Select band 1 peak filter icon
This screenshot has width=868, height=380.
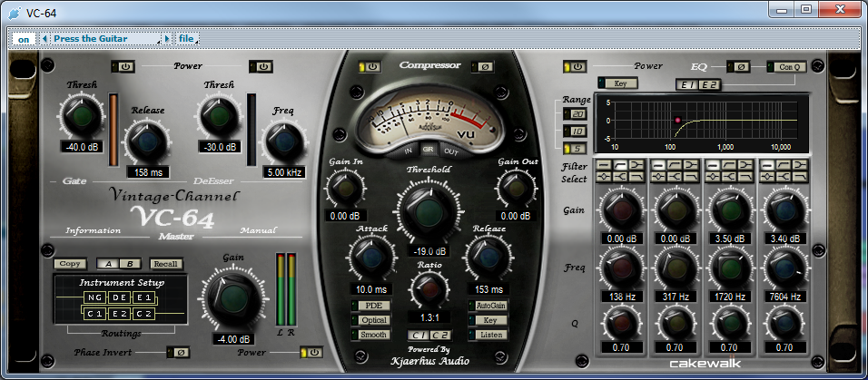(604, 177)
